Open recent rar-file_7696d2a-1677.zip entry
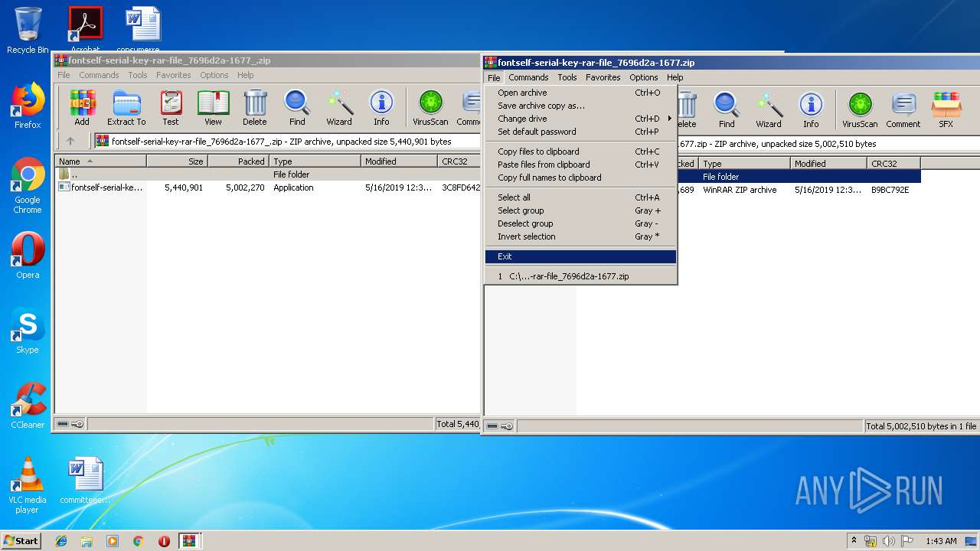This screenshot has height=551, width=980. click(x=581, y=276)
